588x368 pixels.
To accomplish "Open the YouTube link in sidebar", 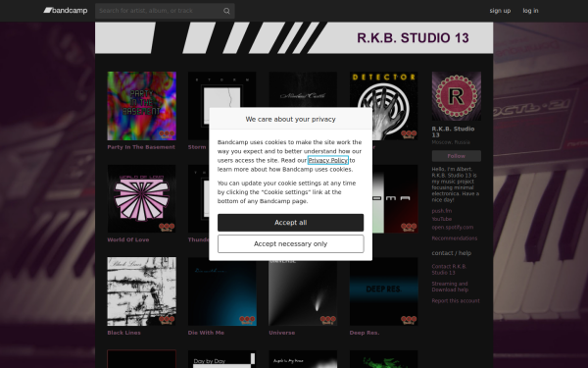I will click(x=441, y=219).
